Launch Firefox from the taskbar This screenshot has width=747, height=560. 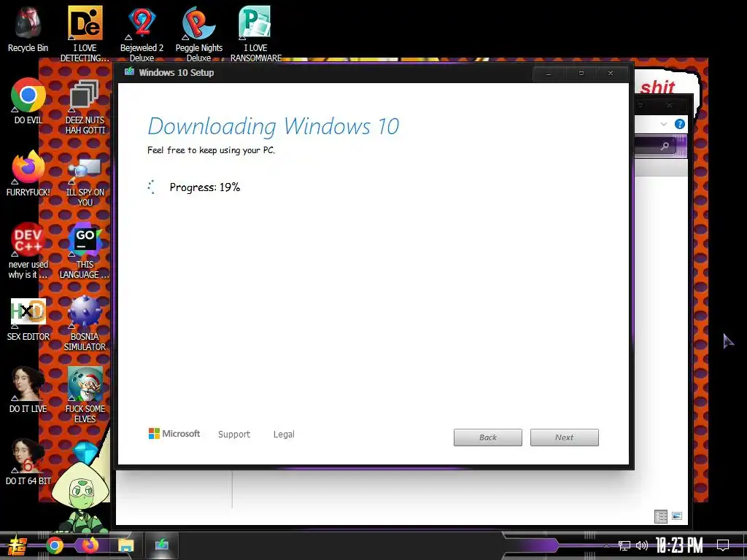click(90, 545)
